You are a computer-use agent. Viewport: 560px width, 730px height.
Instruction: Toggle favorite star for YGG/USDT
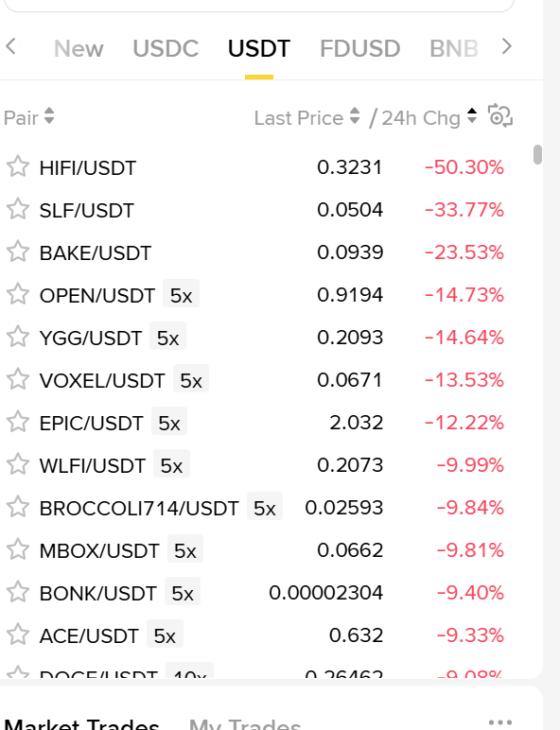tap(18, 337)
